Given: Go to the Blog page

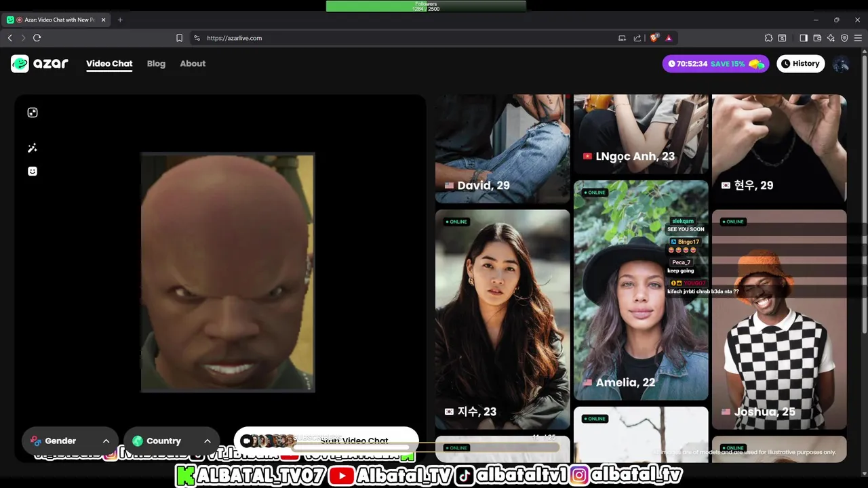Looking at the screenshot, I should point(156,64).
